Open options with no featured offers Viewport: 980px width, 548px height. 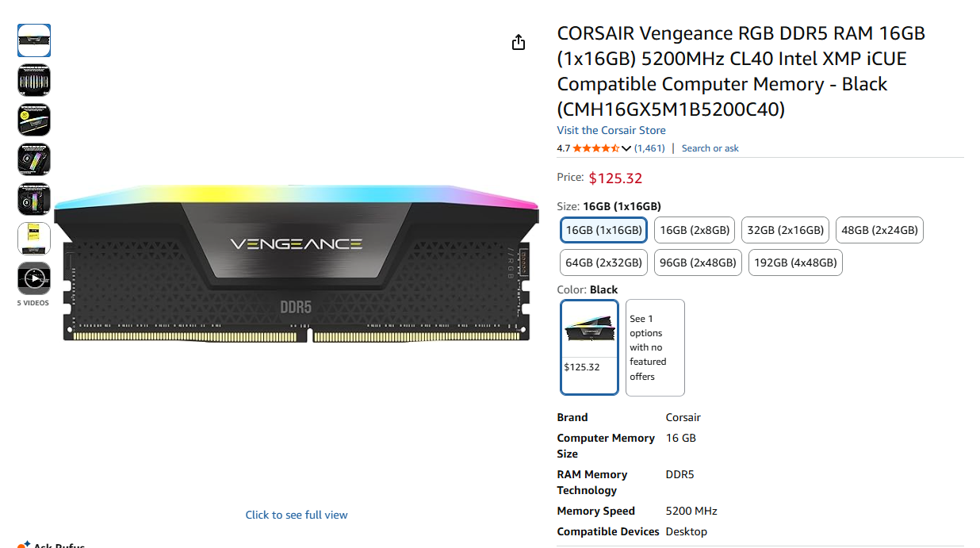654,347
